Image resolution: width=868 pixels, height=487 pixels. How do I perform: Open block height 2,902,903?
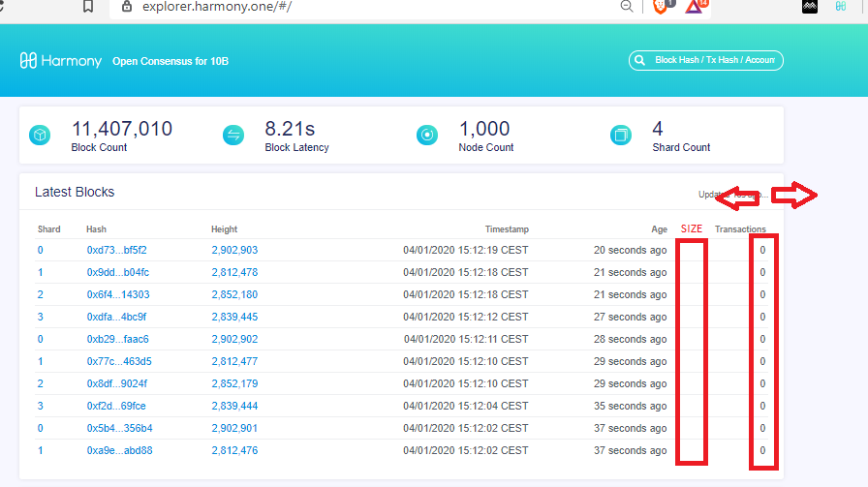click(x=234, y=250)
